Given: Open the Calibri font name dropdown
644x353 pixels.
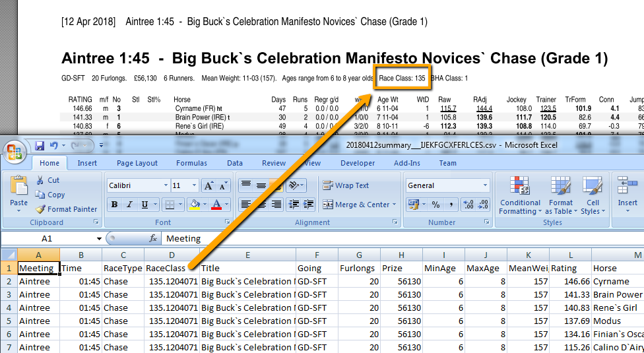Looking at the screenshot, I should tap(165, 186).
